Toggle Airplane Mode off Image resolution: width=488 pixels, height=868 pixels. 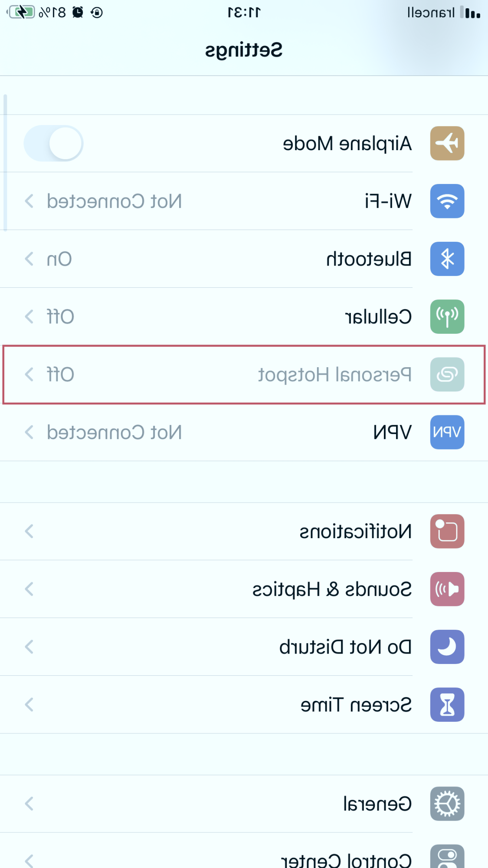point(53,144)
